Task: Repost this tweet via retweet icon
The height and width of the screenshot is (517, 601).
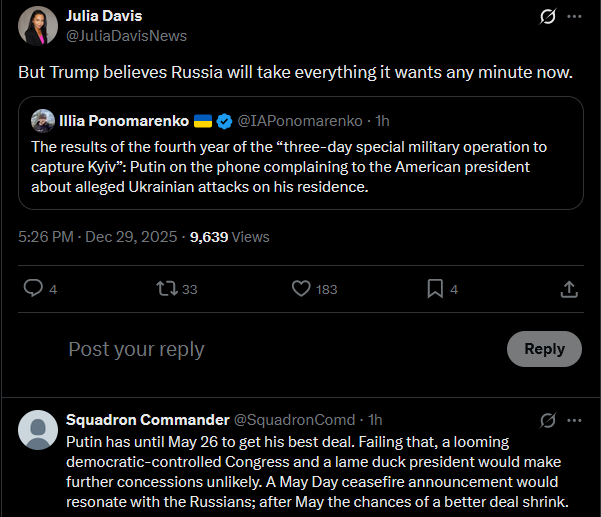Action: pyautogui.click(x=165, y=289)
